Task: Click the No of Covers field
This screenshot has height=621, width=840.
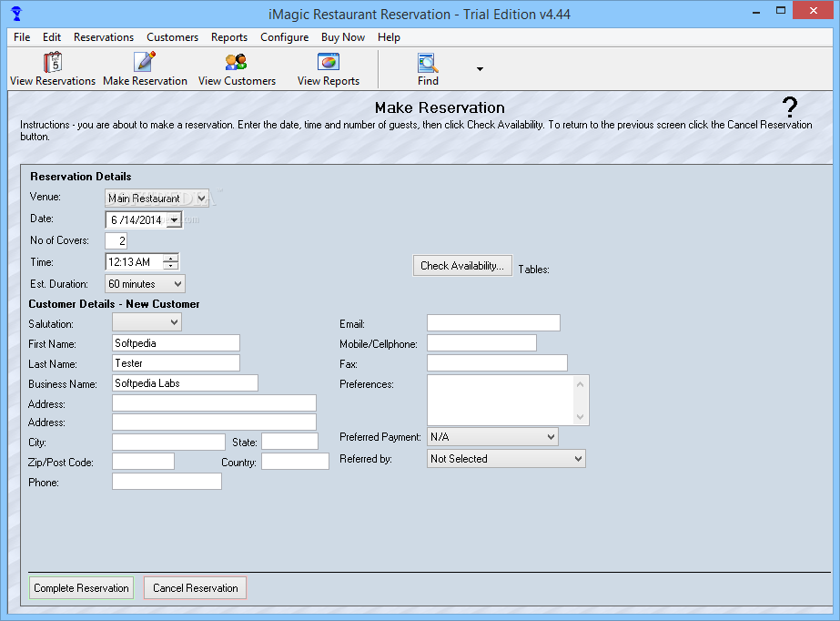Action: coord(116,240)
